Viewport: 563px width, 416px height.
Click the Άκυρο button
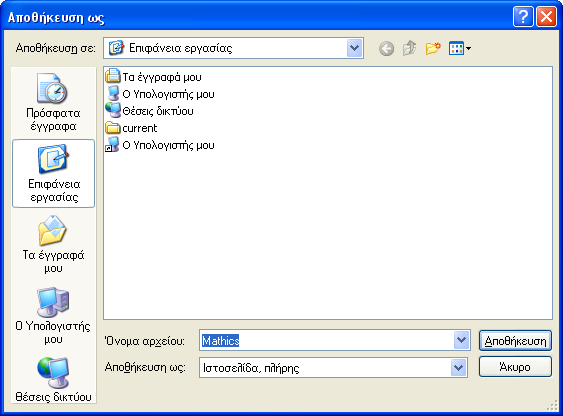click(515, 367)
